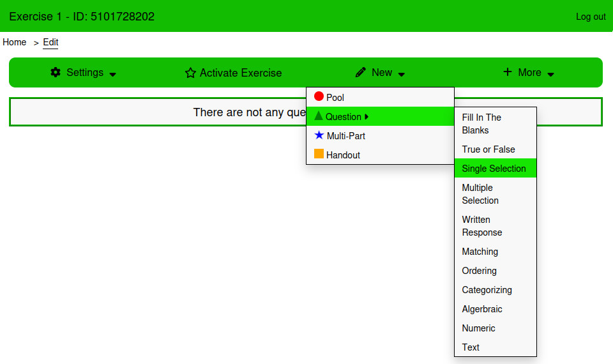Click the orange square Handout icon
This screenshot has width=613, height=364.
(319, 155)
